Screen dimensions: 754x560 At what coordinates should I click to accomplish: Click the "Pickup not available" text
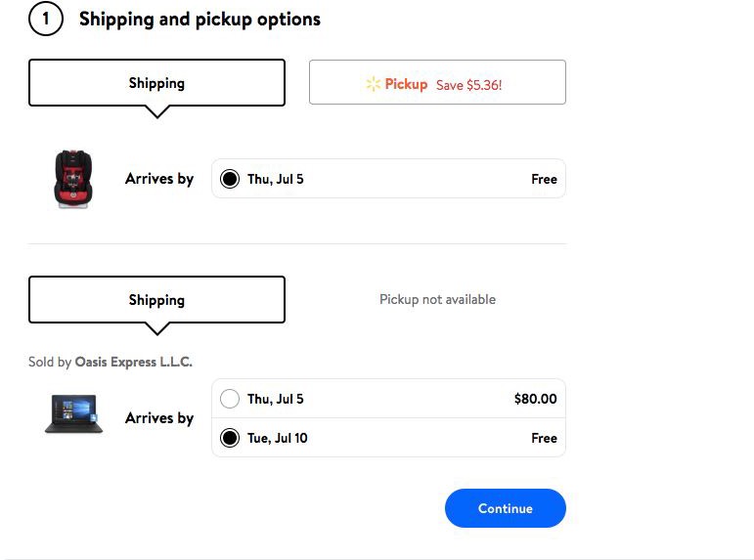pyautogui.click(x=437, y=300)
